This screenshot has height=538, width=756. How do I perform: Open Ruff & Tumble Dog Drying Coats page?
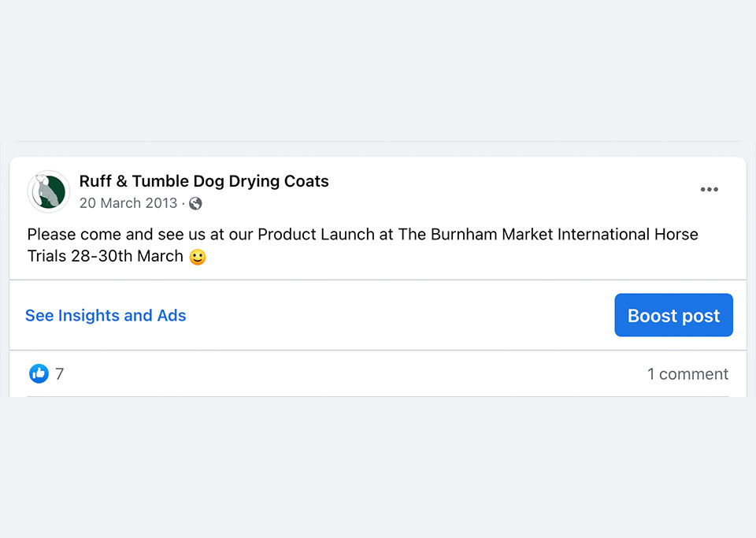[204, 181]
